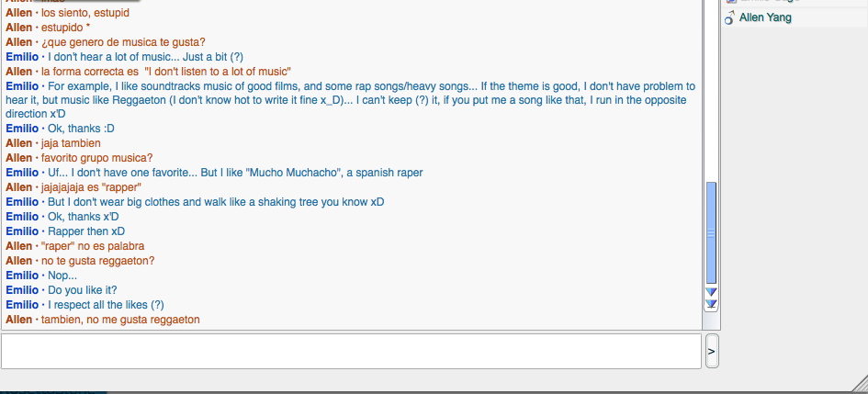
Task: Click the "I respect all the likes" message
Action: coord(106,305)
